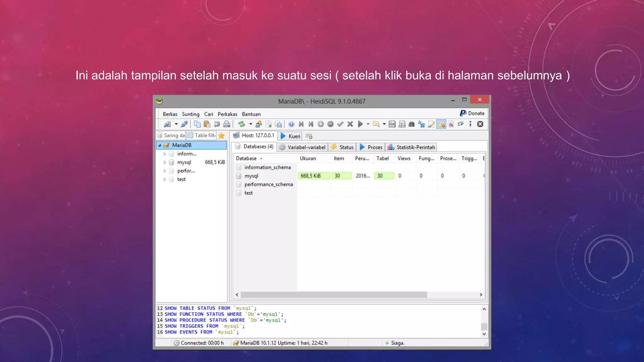Toggle the wrap long lines icon

[461, 124]
